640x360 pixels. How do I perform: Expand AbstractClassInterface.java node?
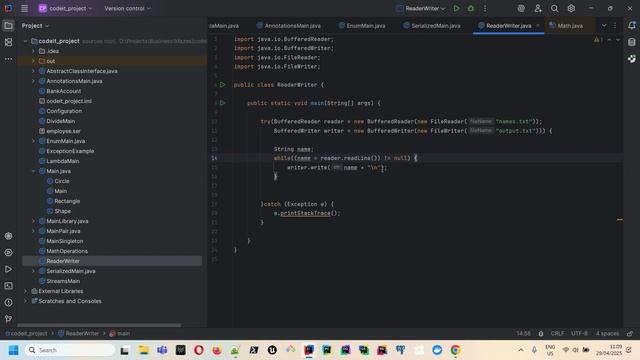click(x=33, y=71)
